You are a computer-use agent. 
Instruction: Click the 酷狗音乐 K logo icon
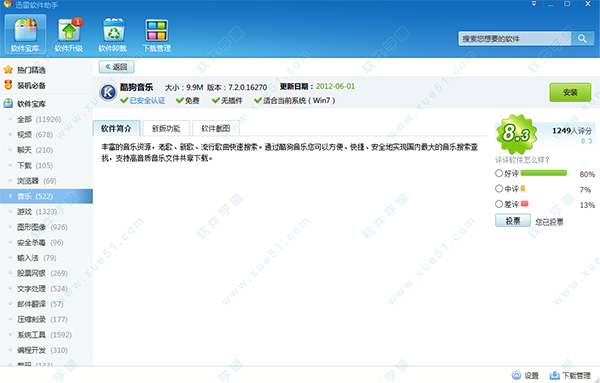coord(108,92)
